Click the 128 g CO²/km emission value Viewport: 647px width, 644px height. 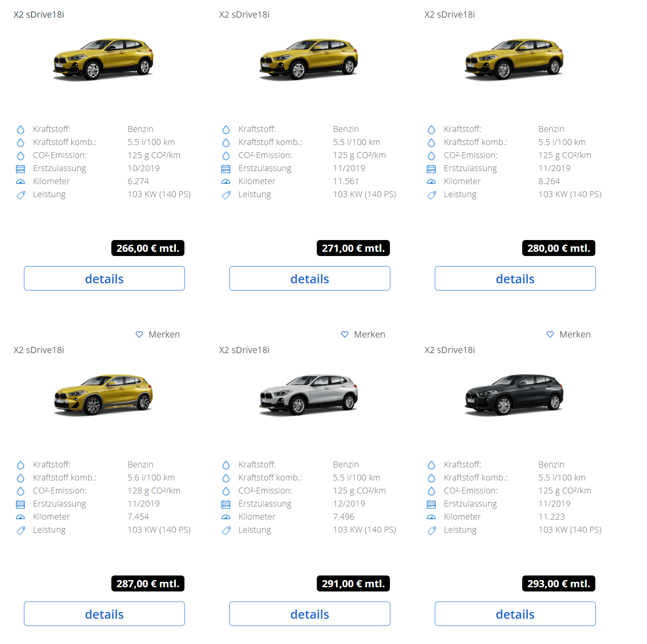[154, 491]
